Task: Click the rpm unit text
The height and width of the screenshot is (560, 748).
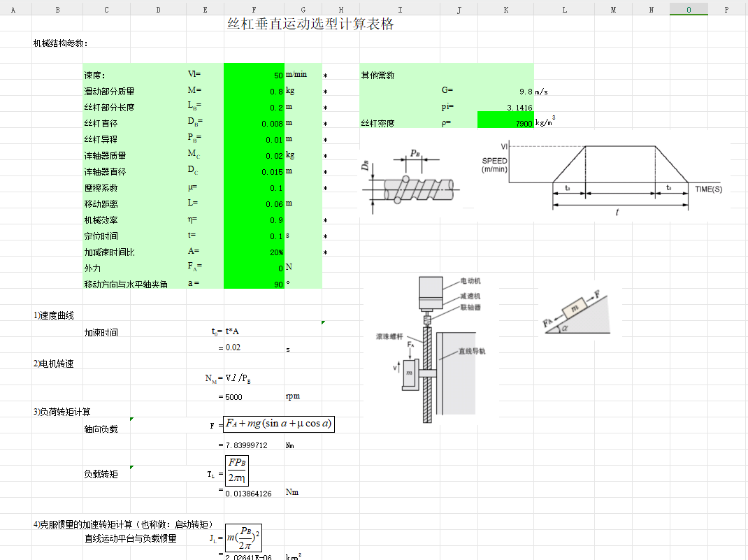Action: coord(292,396)
